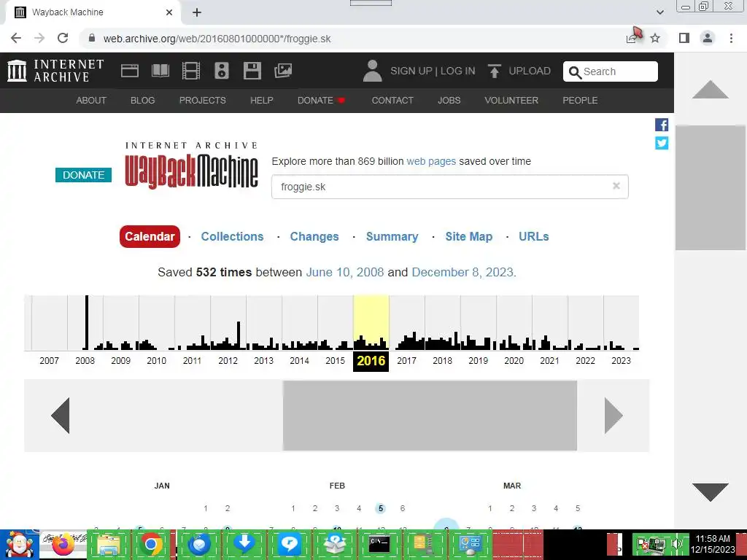Open the June 10, 2008 capture
This screenshot has height=560, width=747.
click(x=345, y=273)
